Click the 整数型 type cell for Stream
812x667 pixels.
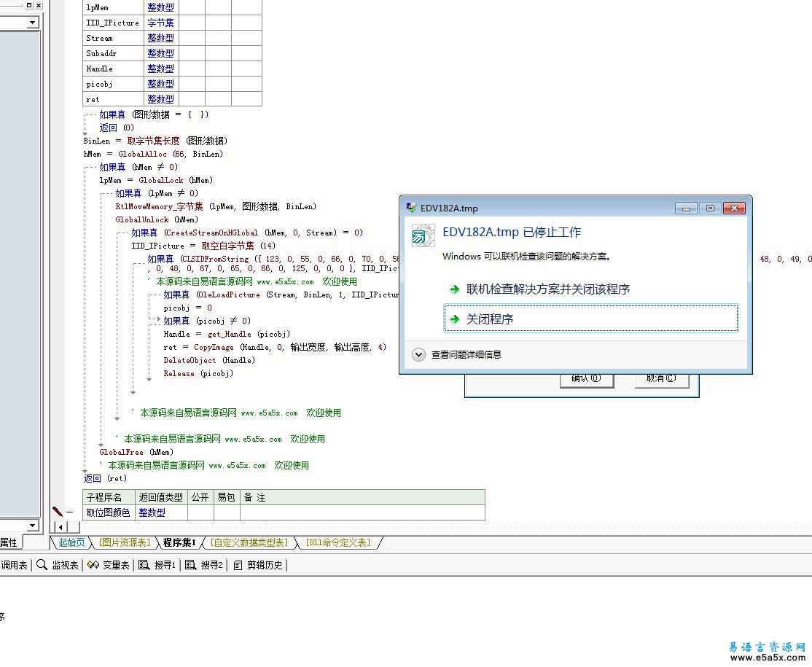160,38
